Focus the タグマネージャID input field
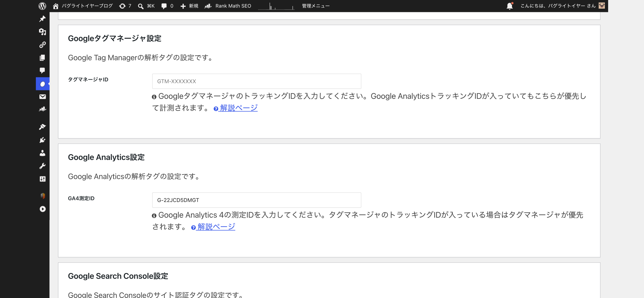This screenshot has height=298, width=644. pos(257,81)
